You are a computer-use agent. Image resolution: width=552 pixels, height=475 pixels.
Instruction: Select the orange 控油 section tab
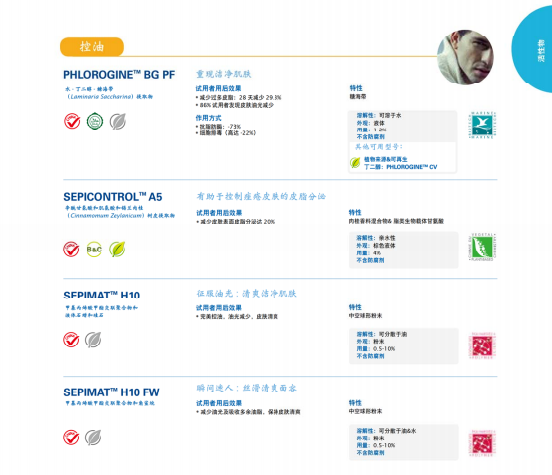tap(92, 46)
